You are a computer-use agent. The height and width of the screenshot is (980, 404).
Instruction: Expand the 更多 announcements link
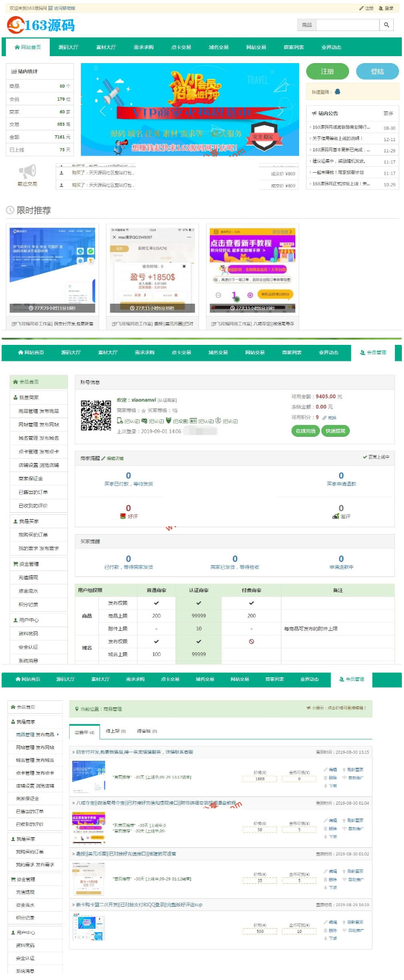tap(388, 113)
